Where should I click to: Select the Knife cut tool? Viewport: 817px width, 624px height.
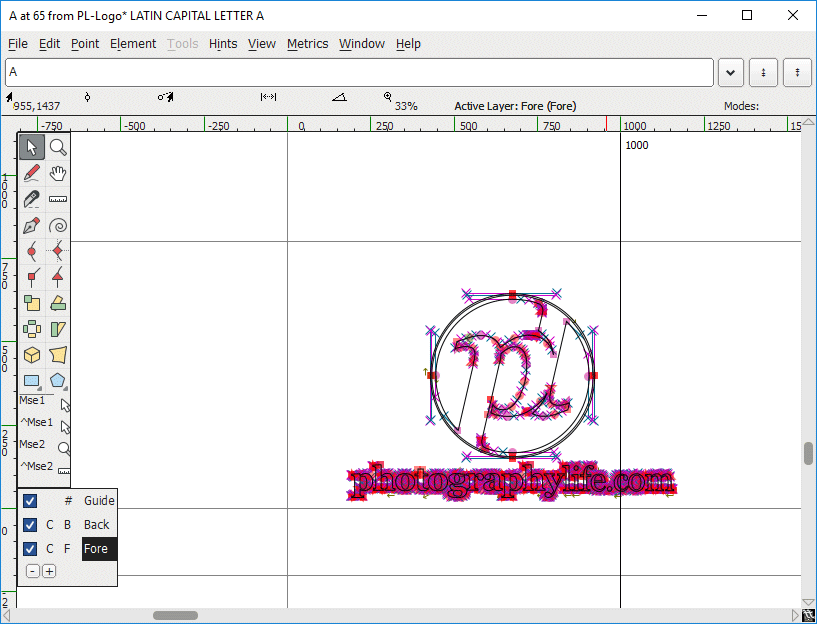click(32, 199)
